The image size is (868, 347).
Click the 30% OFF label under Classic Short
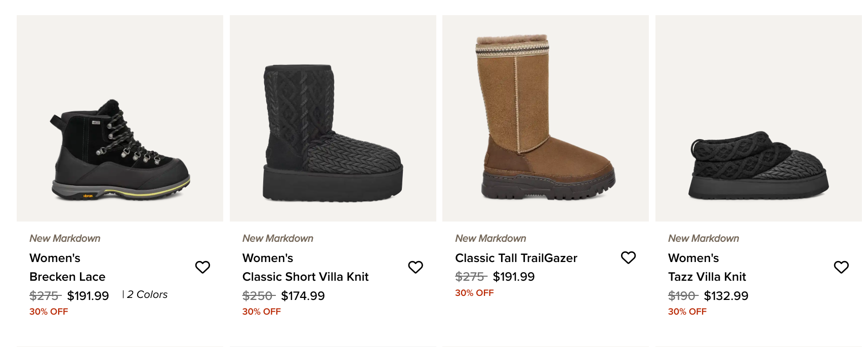[x=261, y=312]
